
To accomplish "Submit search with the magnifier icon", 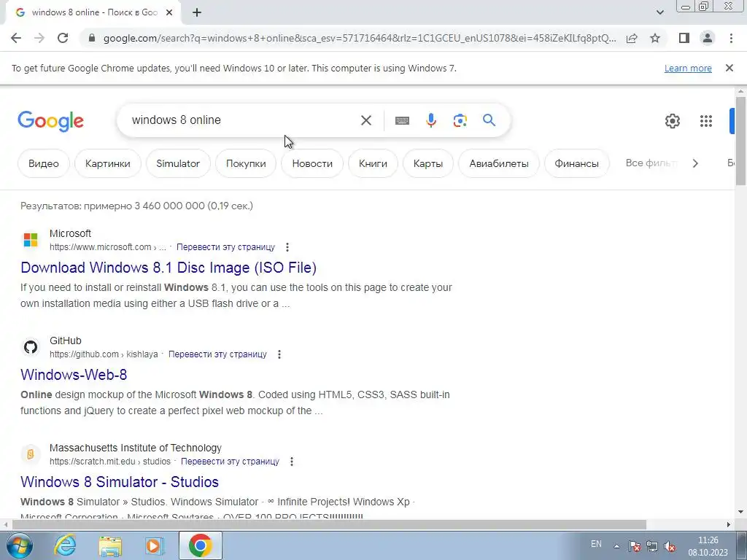I will (489, 120).
